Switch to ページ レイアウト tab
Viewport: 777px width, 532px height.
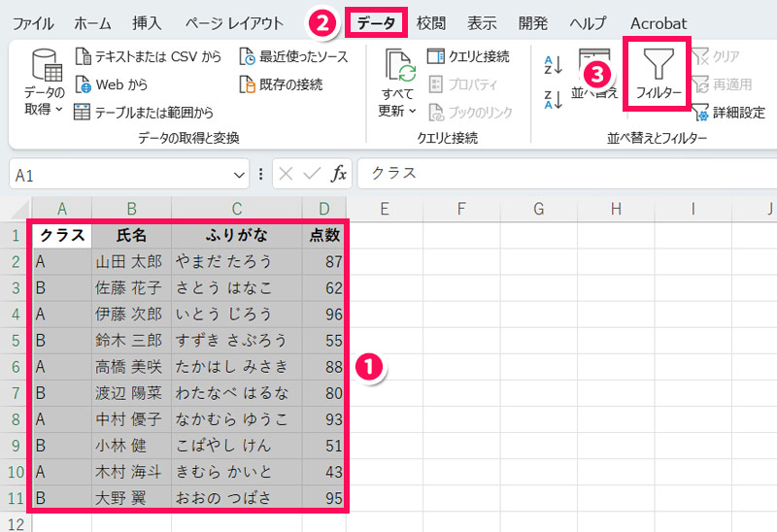(x=234, y=23)
